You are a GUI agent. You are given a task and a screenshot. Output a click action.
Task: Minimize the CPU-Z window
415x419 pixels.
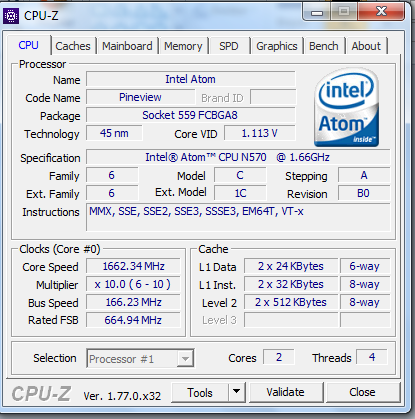[x=317, y=12]
